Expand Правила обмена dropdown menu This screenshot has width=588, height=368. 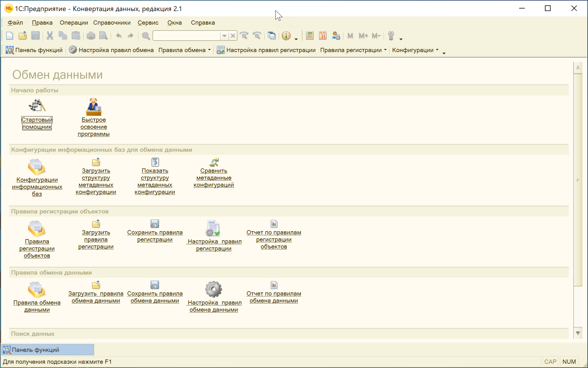click(211, 50)
